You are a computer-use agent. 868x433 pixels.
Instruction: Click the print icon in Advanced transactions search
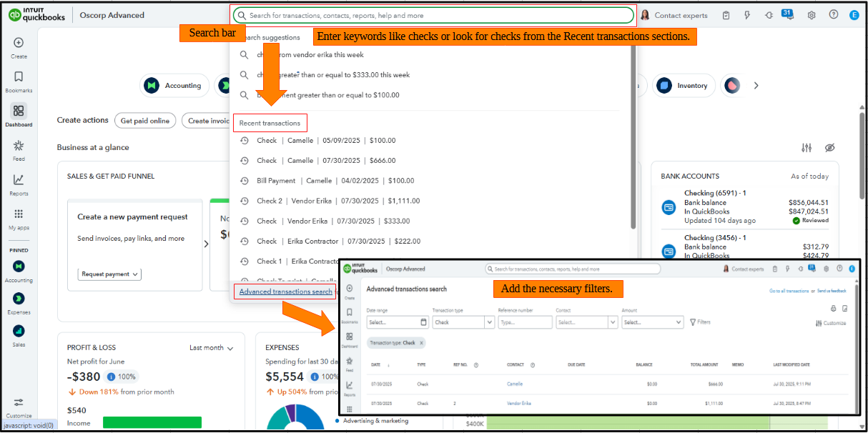[833, 309]
